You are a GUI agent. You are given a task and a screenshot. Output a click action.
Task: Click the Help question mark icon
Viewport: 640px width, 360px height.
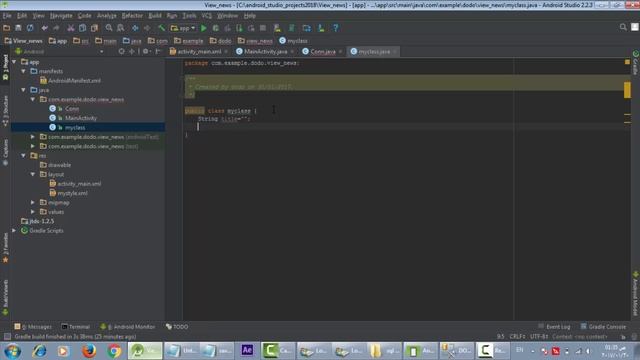pos(336,28)
